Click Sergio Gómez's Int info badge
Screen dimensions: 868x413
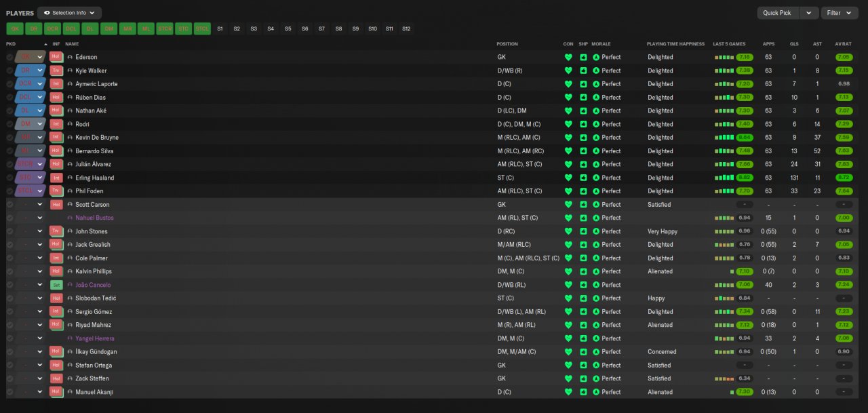click(x=56, y=312)
